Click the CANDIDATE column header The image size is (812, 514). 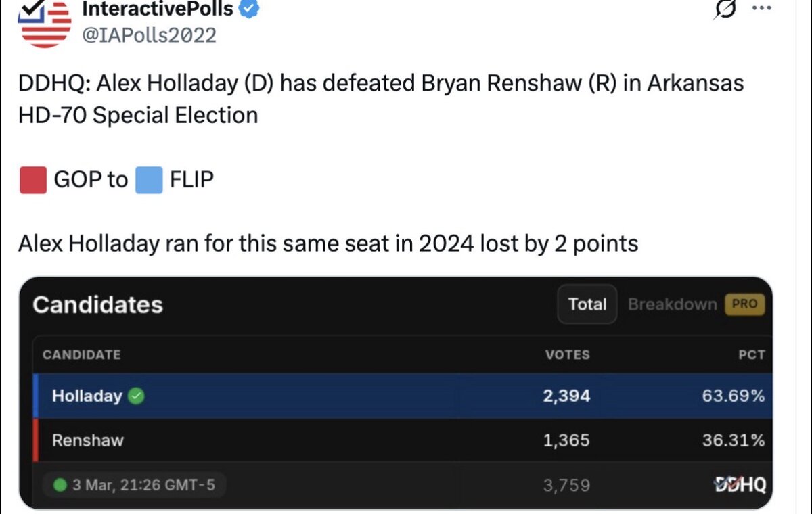click(81, 354)
